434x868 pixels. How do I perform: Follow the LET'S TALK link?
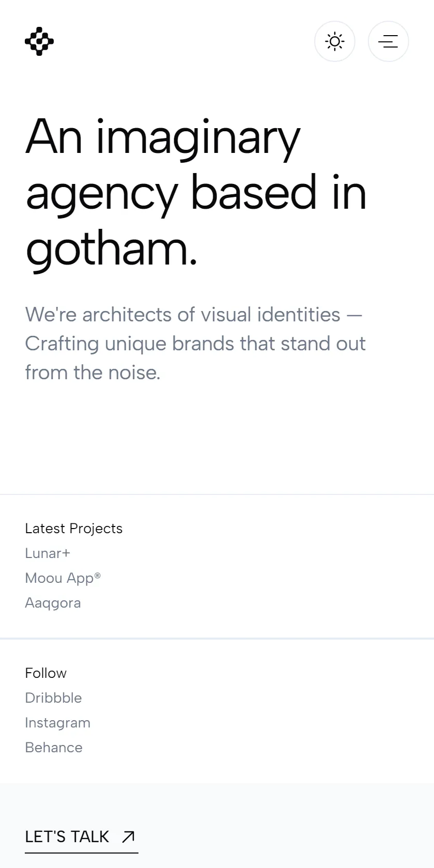(82, 836)
